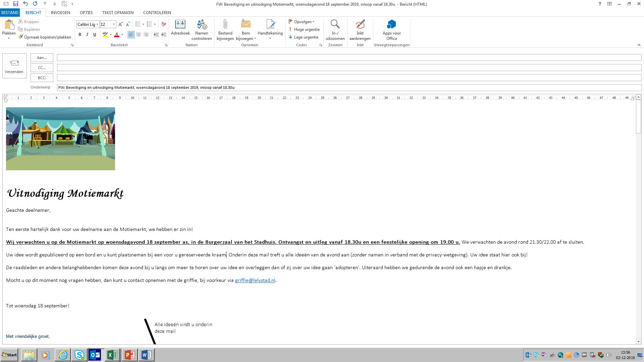Collapse the ribbon with the chevron
644x362 pixels.
pos(639,45)
